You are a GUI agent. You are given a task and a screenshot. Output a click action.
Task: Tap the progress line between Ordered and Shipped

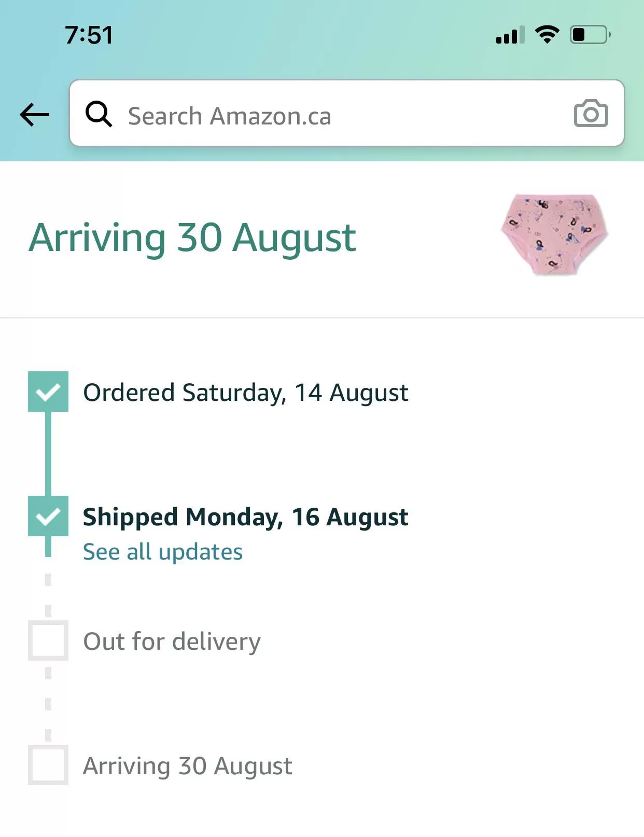(x=48, y=454)
